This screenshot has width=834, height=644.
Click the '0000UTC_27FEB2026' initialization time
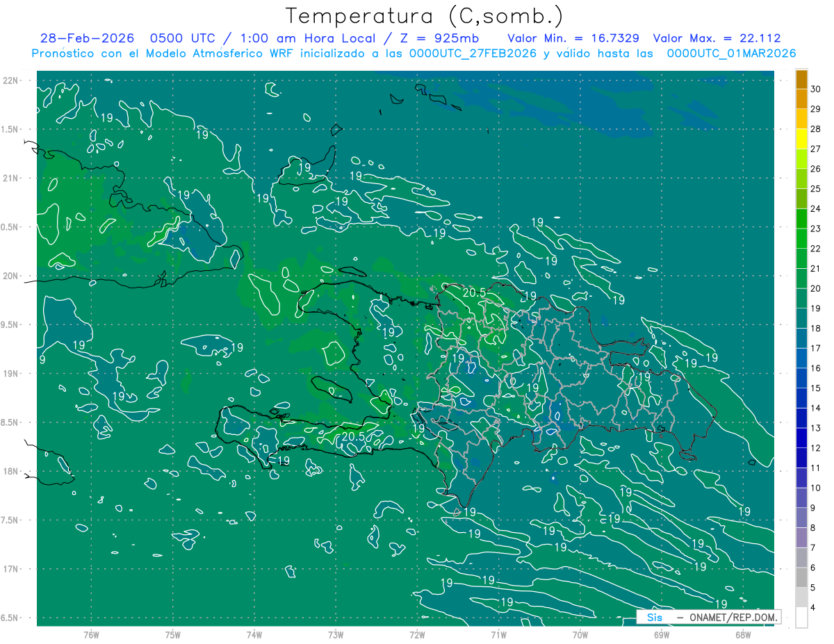tap(473, 53)
